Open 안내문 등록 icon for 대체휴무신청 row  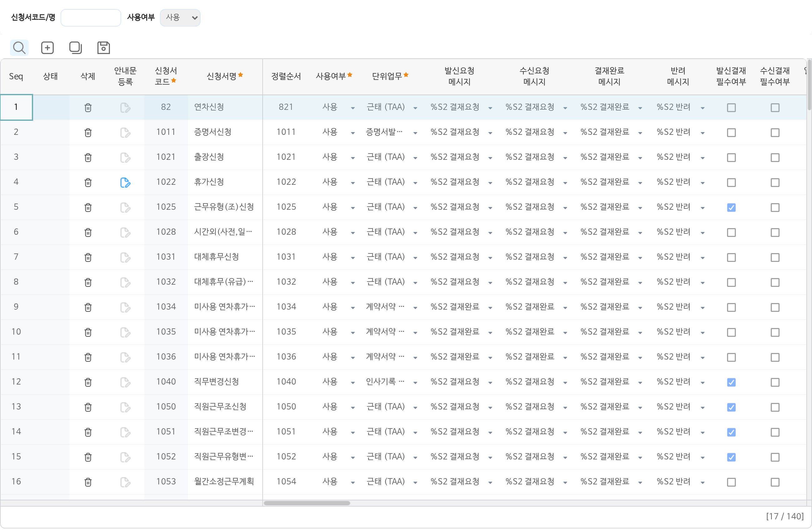click(125, 258)
